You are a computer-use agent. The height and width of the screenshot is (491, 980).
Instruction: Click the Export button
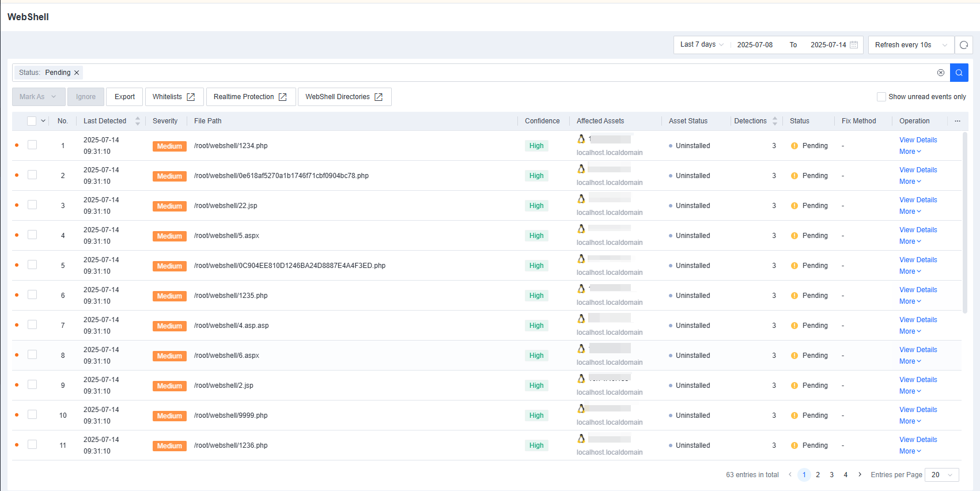click(124, 97)
